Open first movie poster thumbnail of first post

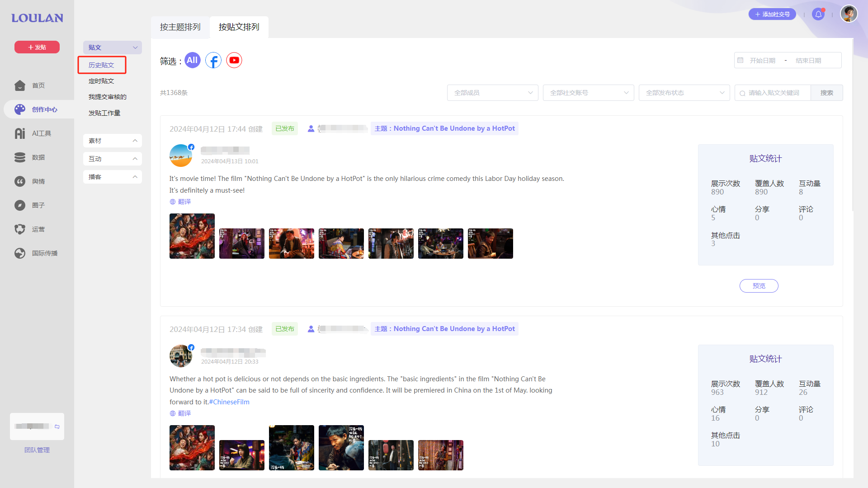[192, 236]
